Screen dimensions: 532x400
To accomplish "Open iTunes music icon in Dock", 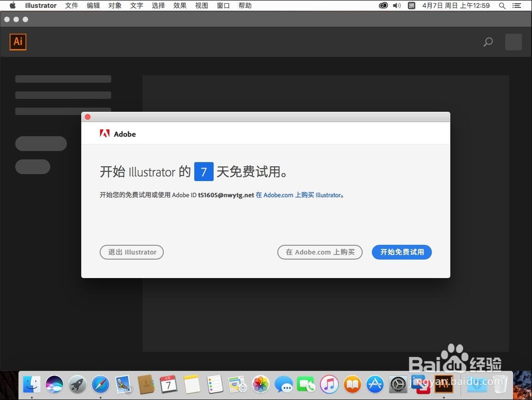I will (329, 385).
